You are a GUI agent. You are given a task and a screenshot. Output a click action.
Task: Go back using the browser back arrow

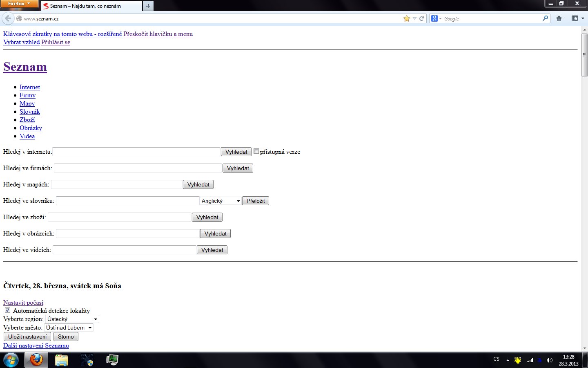click(x=8, y=18)
